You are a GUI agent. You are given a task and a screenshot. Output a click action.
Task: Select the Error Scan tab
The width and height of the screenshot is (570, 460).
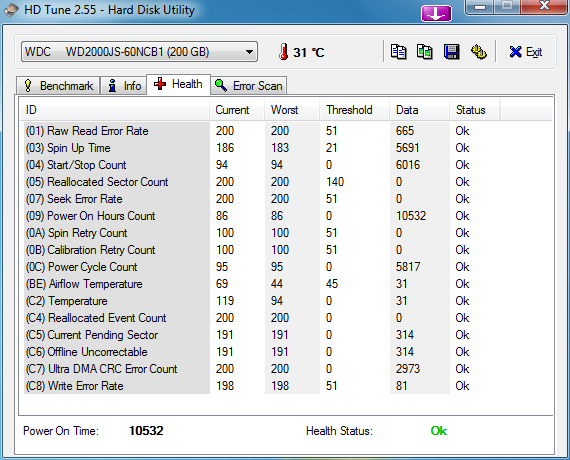click(x=249, y=86)
